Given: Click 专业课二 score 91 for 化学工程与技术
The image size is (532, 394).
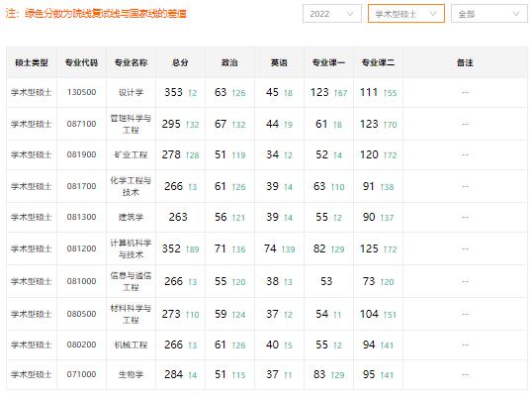Looking at the screenshot, I should click(369, 186).
